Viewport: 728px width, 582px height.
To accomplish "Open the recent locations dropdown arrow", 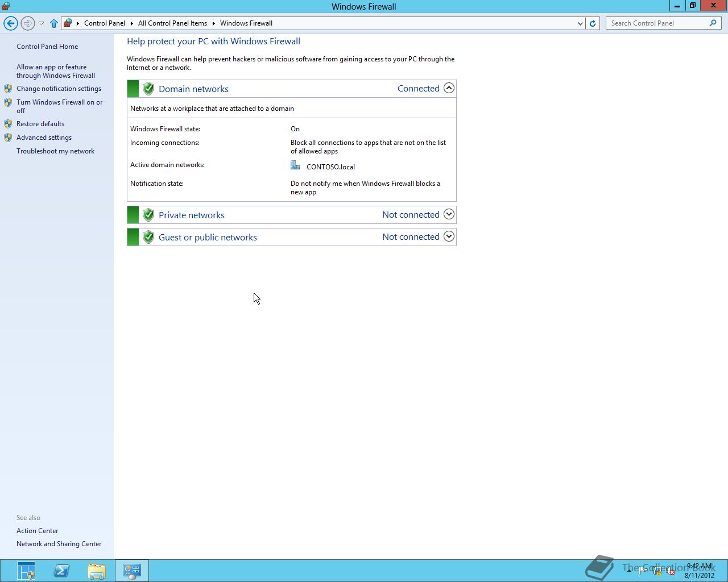I will click(41, 23).
